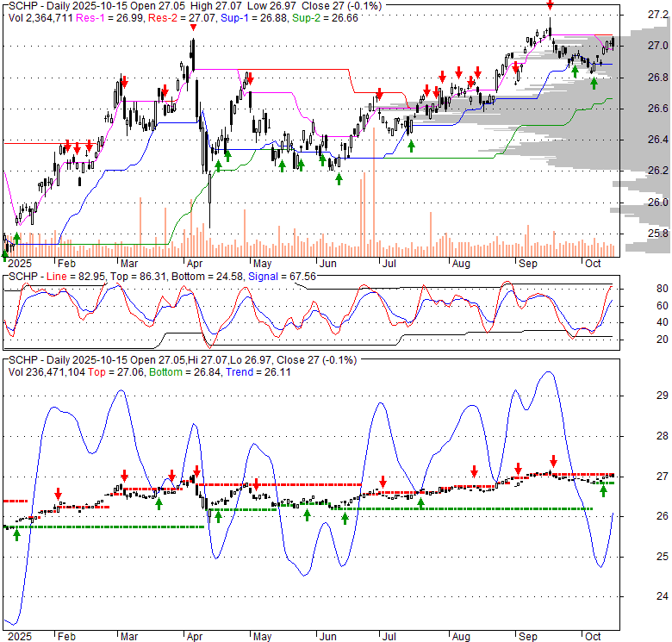Click the Apr label on the top chart axis
Screen dimensions: 672x642
[195, 264]
